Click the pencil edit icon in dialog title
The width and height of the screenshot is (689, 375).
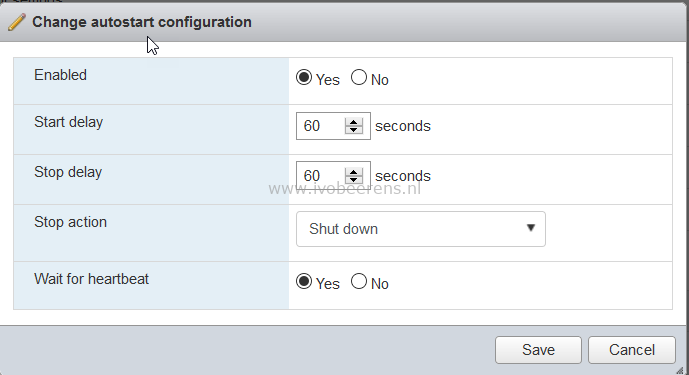click(x=17, y=22)
